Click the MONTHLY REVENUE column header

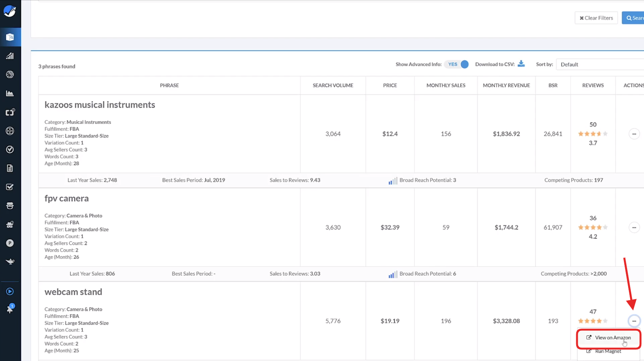point(506,86)
